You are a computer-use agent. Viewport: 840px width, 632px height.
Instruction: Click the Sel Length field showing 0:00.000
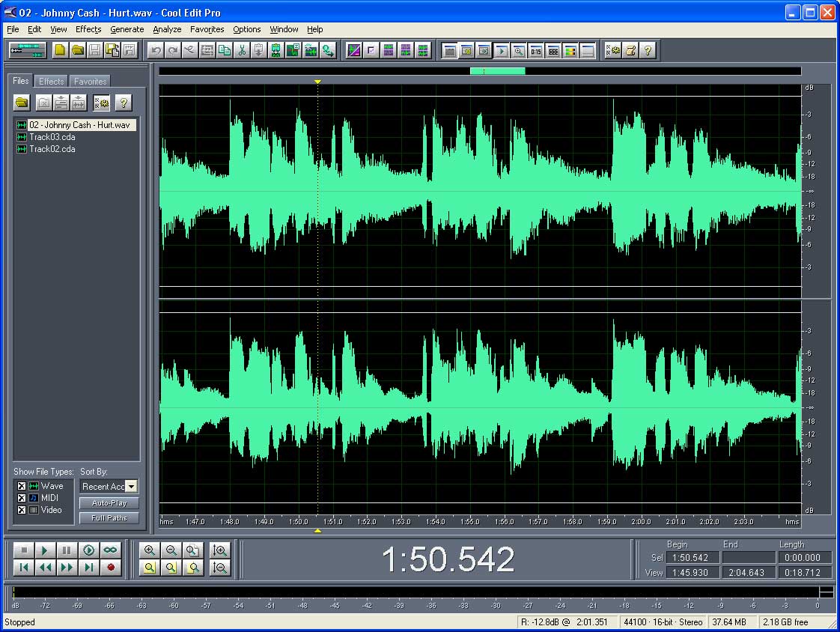click(x=805, y=558)
